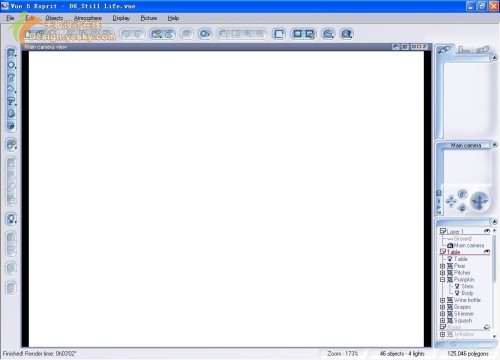The image size is (500, 360).
Task: Expand the Wine bottle group
Action: point(443,300)
